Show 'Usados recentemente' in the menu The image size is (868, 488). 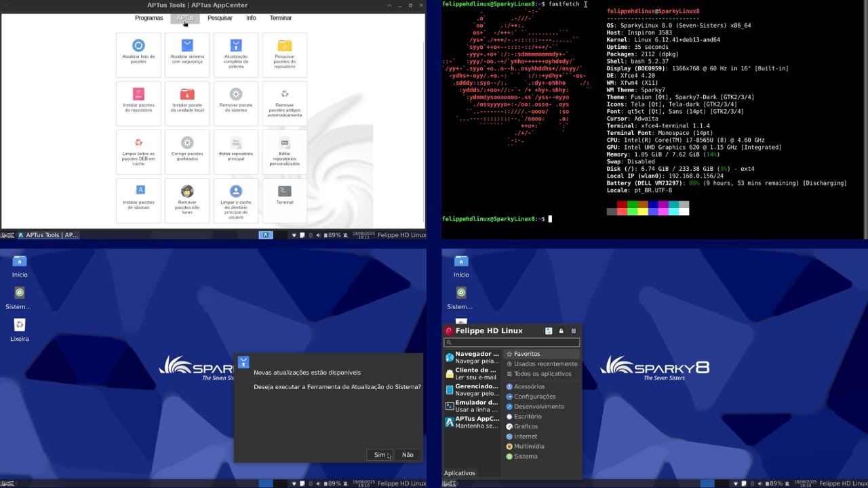coord(542,364)
